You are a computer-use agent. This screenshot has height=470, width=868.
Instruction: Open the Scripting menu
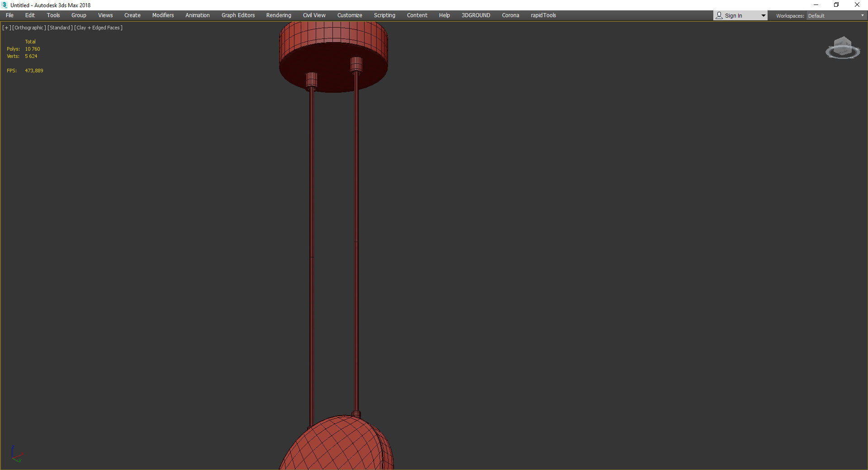tap(384, 15)
